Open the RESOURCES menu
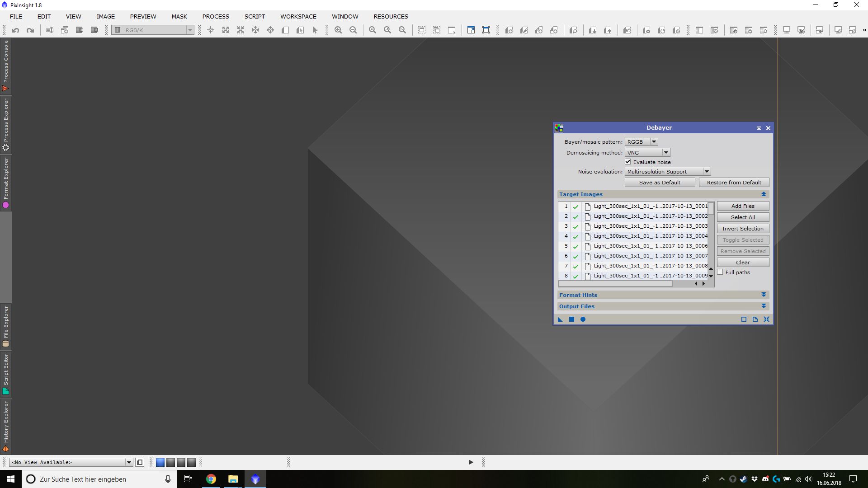The width and height of the screenshot is (868, 488). 391,16
